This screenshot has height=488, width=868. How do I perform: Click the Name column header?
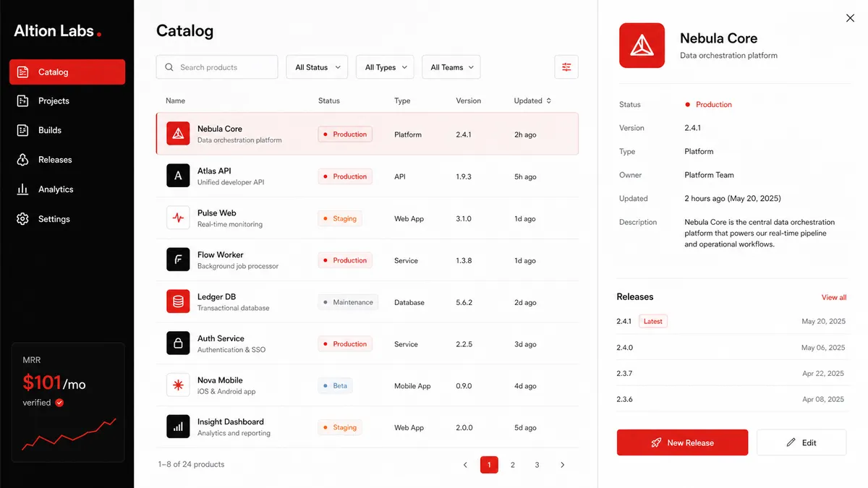point(175,100)
